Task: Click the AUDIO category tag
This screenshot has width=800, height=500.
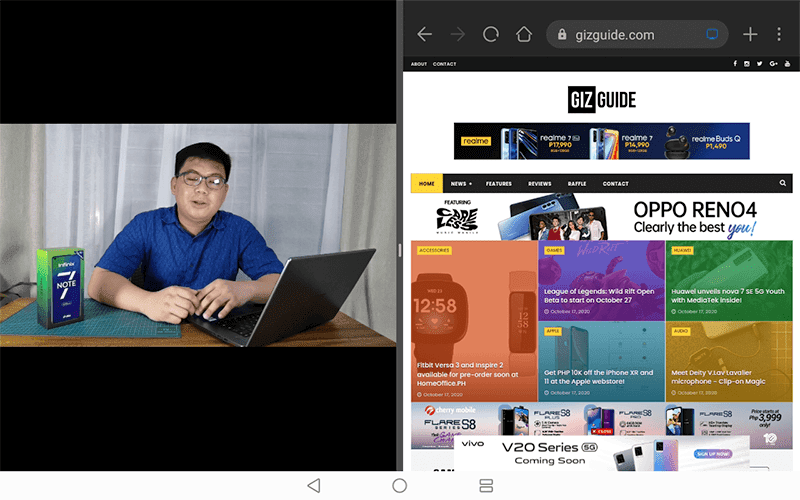Action: (681, 331)
